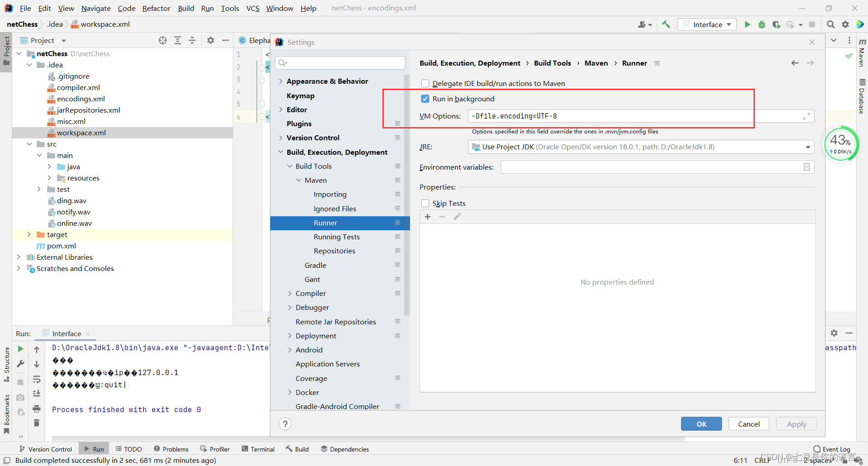Open the Event Log
This screenshot has width=868, height=466.
tap(832, 449)
